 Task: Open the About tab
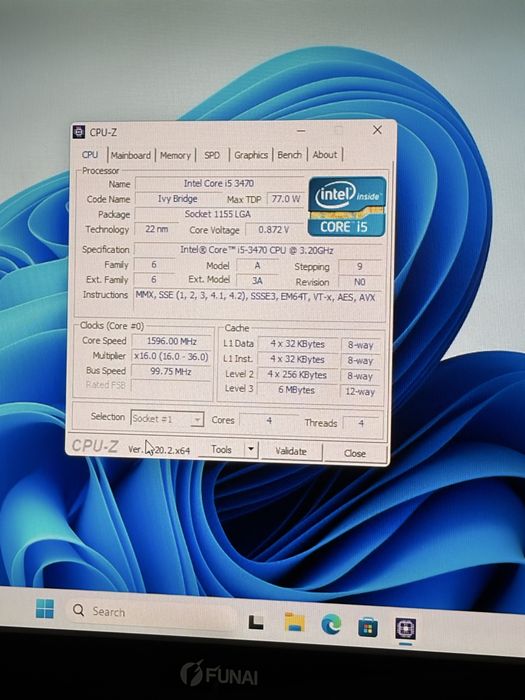[x=325, y=154]
